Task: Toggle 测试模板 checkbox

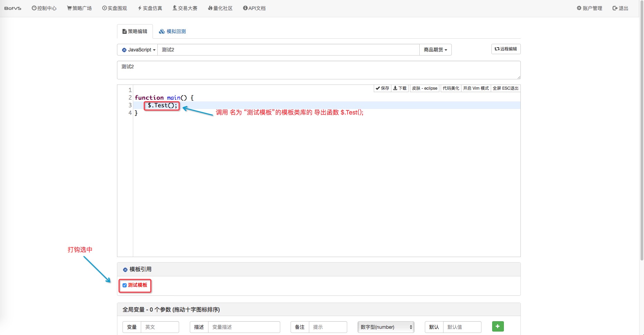Action: 125,285
